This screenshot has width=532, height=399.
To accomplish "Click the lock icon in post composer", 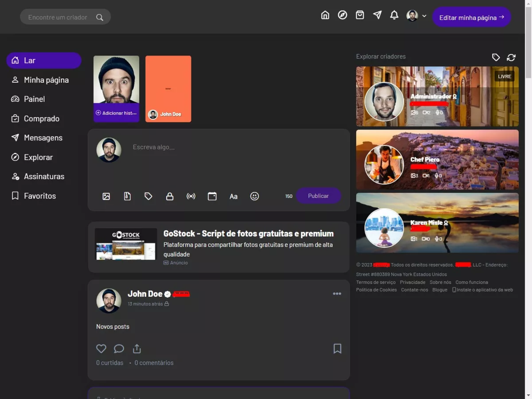I will (170, 197).
